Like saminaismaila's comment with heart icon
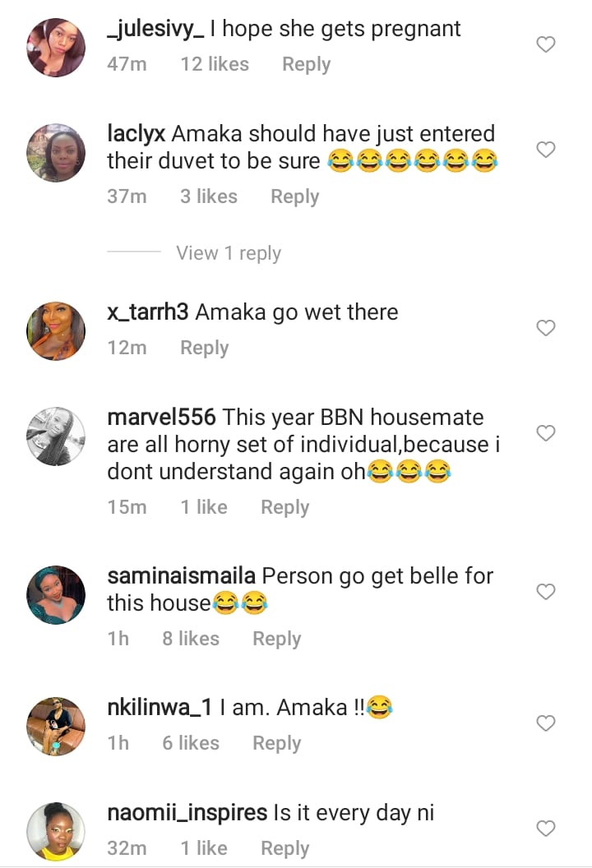The height and width of the screenshot is (868, 592). point(545,591)
